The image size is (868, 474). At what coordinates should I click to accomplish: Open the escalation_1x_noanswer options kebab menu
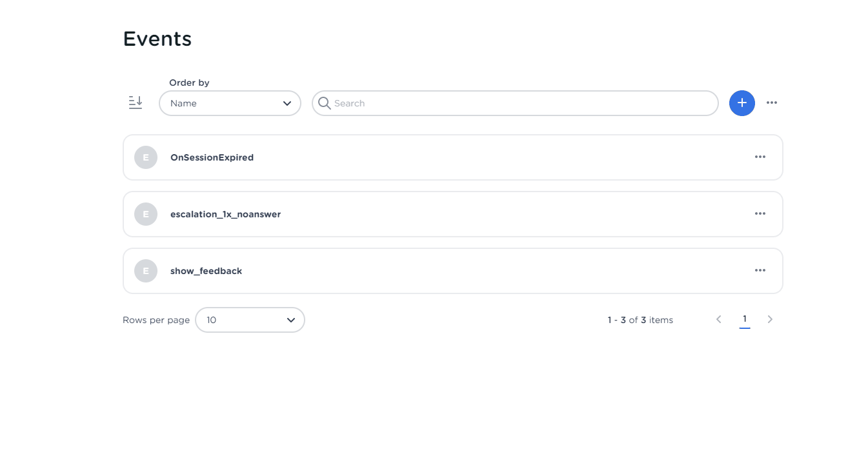760,213
